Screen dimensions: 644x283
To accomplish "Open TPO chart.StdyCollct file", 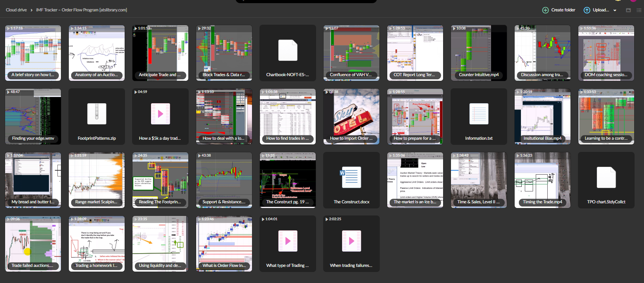I will [606, 177].
